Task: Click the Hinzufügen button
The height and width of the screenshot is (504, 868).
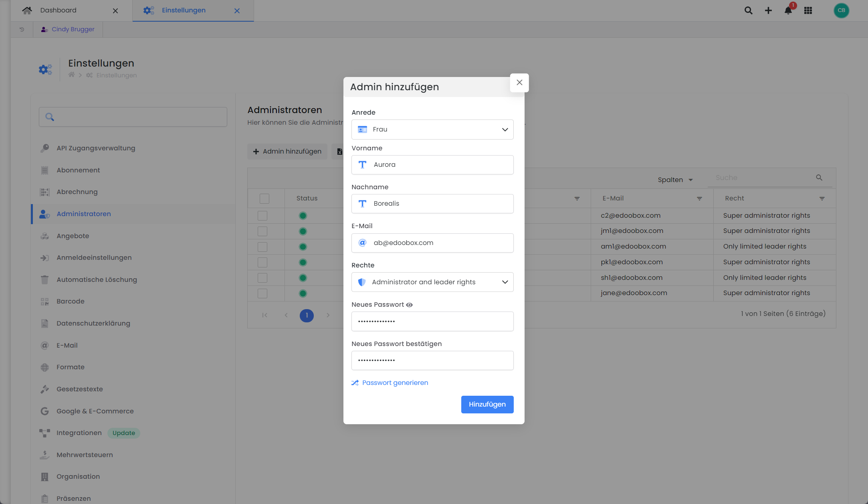Action: 487,404
